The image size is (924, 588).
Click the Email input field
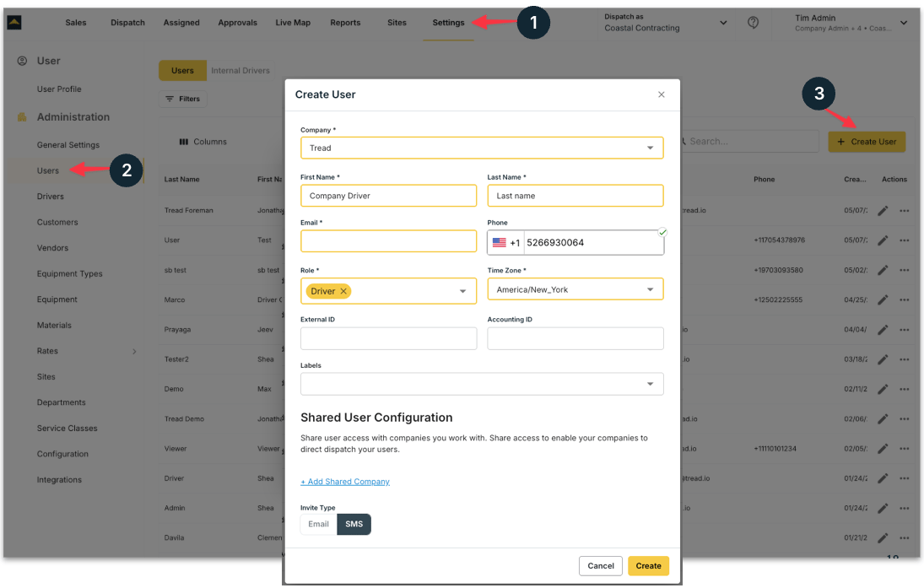pos(388,241)
